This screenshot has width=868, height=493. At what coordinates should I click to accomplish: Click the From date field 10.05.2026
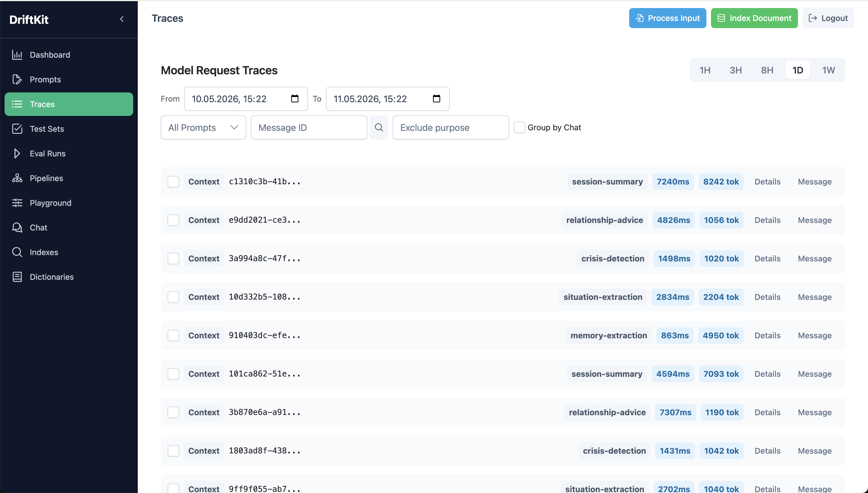[x=246, y=99]
